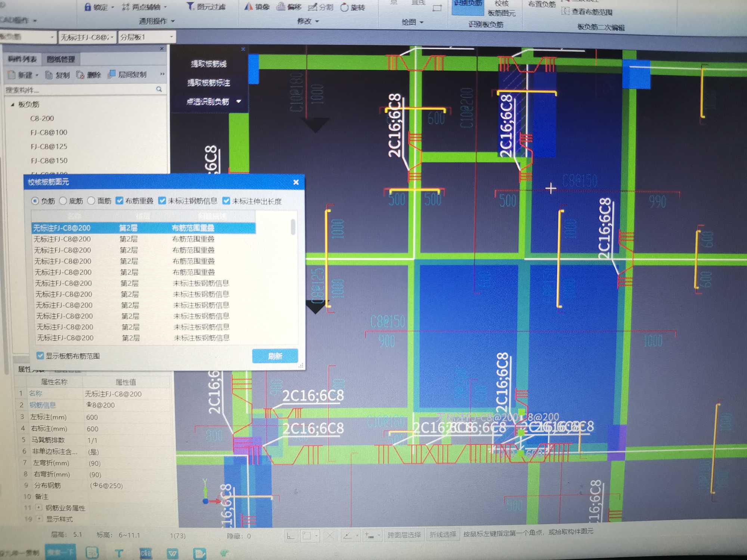747x560 pixels.
Task: Click the search magnifier in component search box
Action: coord(159,89)
